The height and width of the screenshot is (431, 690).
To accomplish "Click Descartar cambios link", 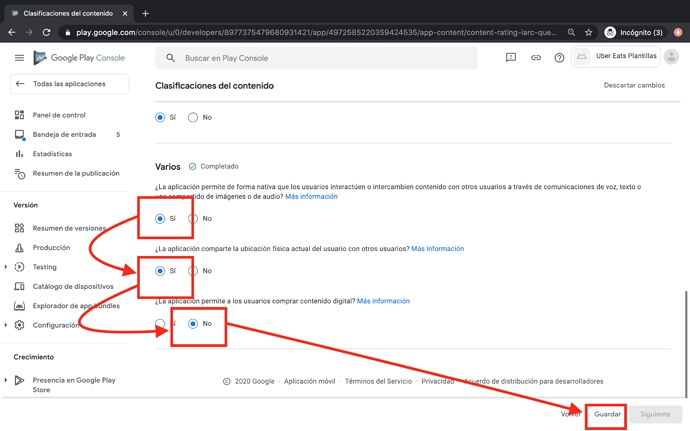I will (634, 86).
